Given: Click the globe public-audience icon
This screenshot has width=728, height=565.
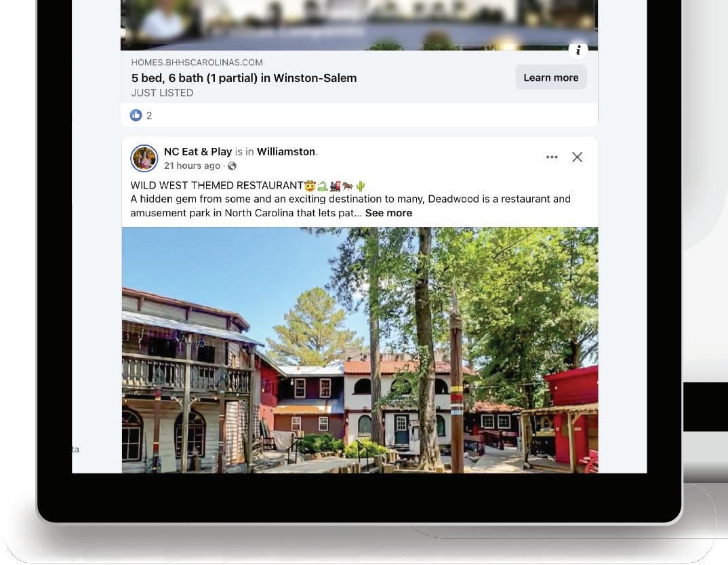Looking at the screenshot, I should click(232, 166).
